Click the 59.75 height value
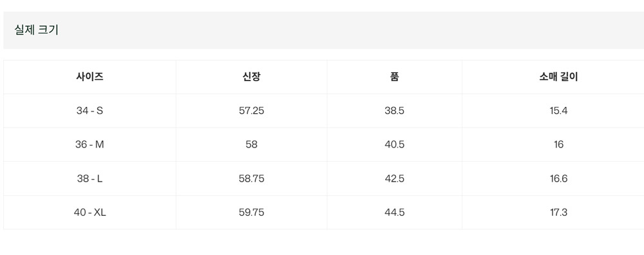The height and width of the screenshot is (255, 644). (x=251, y=212)
